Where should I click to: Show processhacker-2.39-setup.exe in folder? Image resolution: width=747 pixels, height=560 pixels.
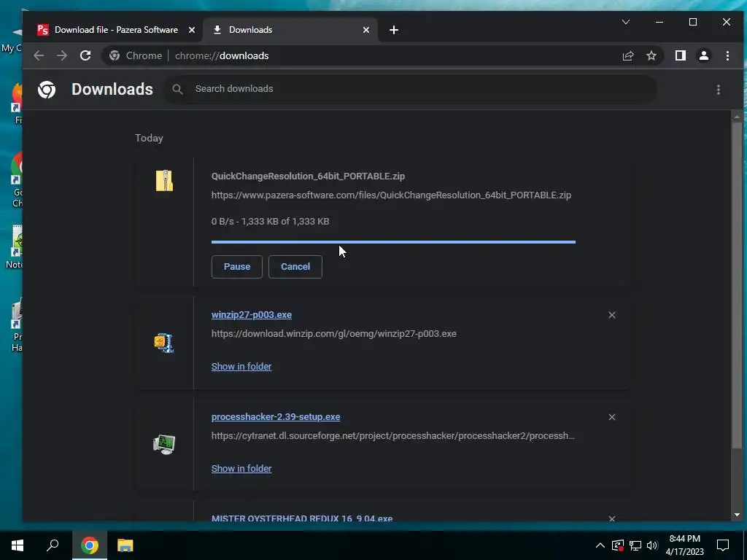241,468
